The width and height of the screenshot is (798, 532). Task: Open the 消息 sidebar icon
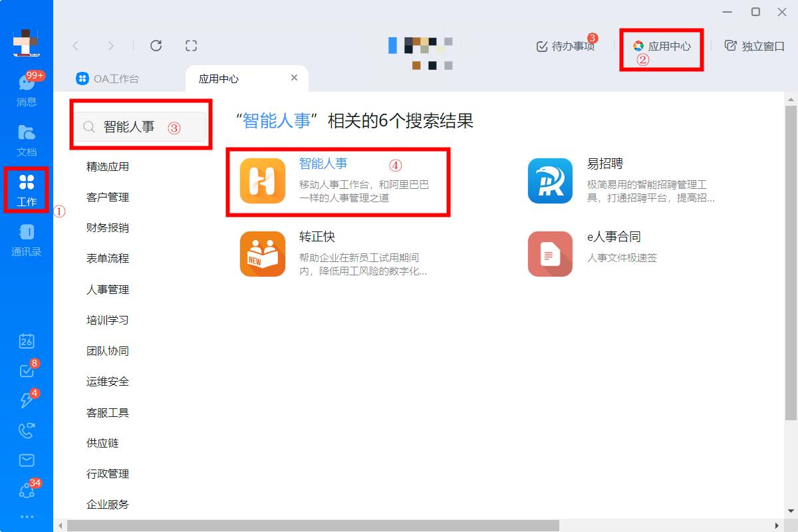26,90
